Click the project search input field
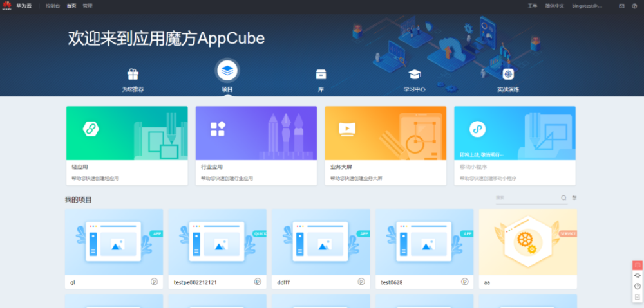The image size is (644, 308). (x=527, y=197)
